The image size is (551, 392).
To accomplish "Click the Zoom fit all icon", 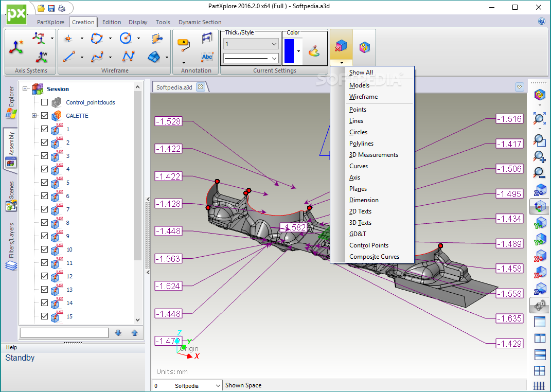I will [x=539, y=118].
